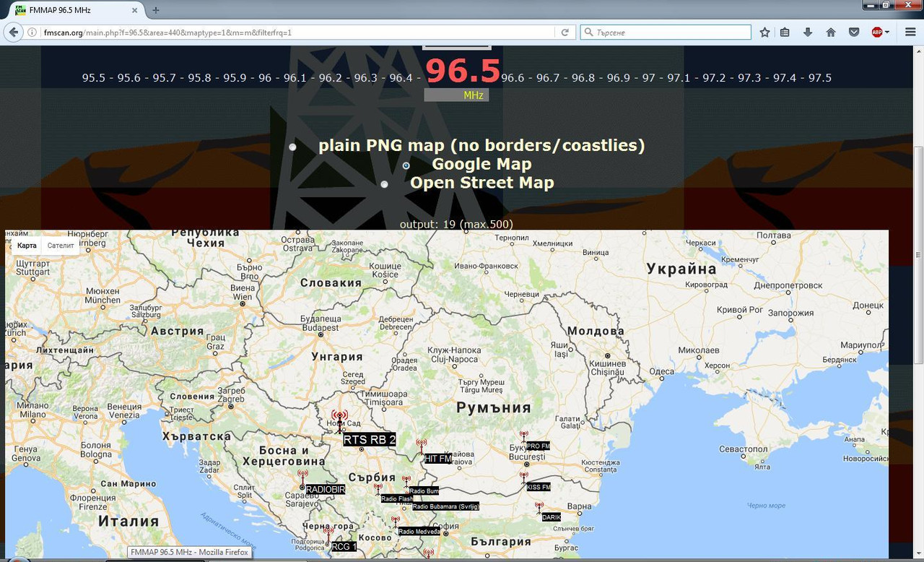The width and height of the screenshot is (924, 562).
Task: Click the Radio Bum transmitter tower icon
Action: (x=406, y=483)
